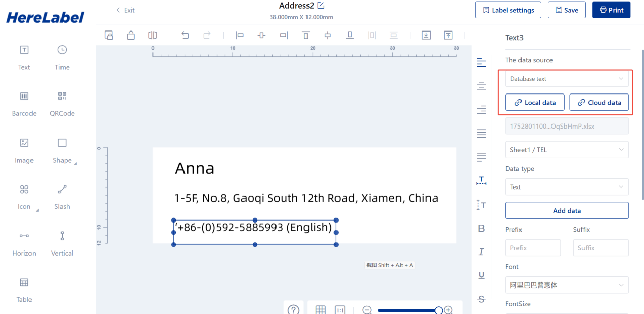The height and width of the screenshot is (314, 644).
Task: Enable italic styling in the right panel
Action: pyautogui.click(x=481, y=252)
